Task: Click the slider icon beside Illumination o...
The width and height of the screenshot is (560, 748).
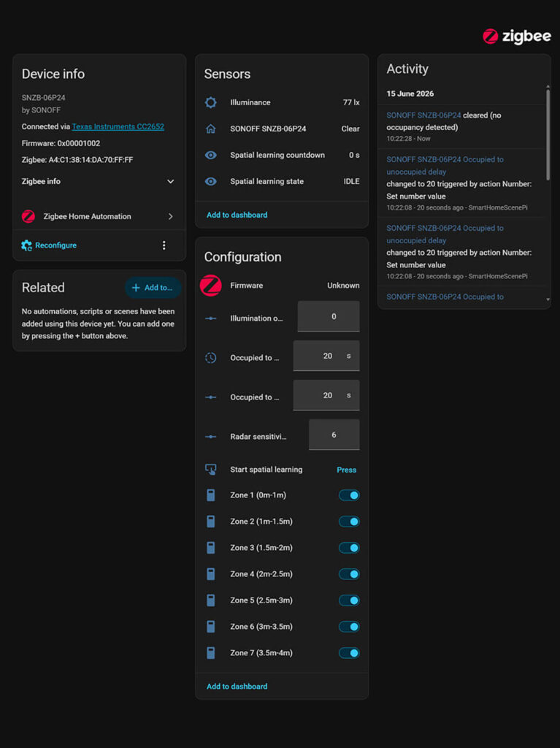Action: click(210, 318)
